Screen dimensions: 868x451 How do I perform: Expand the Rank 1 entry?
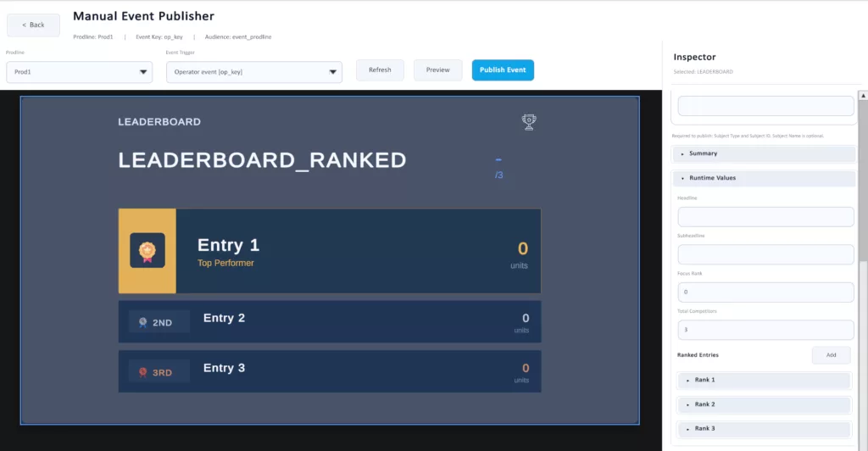[x=764, y=380]
